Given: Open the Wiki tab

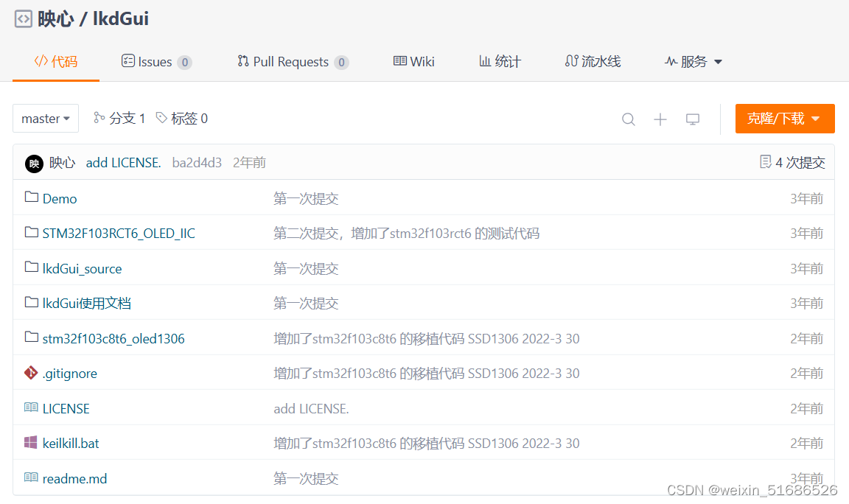Looking at the screenshot, I should [x=413, y=62].
